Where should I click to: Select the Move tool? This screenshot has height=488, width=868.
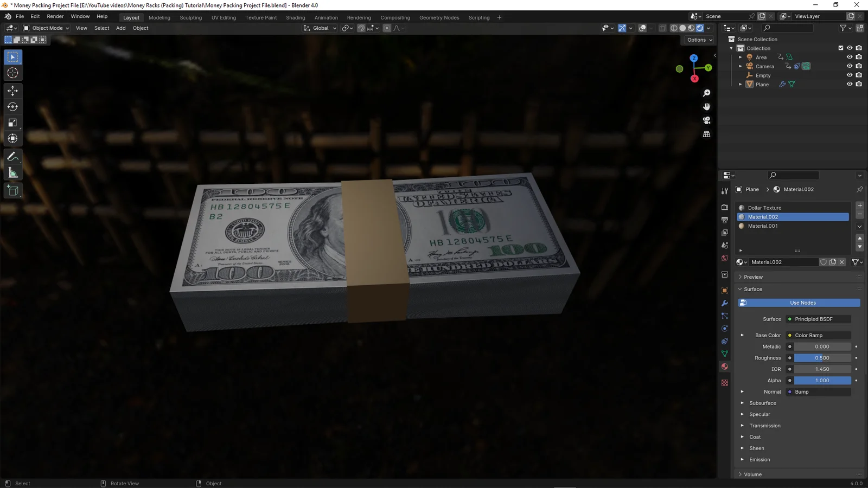click(x=12, y=91)
